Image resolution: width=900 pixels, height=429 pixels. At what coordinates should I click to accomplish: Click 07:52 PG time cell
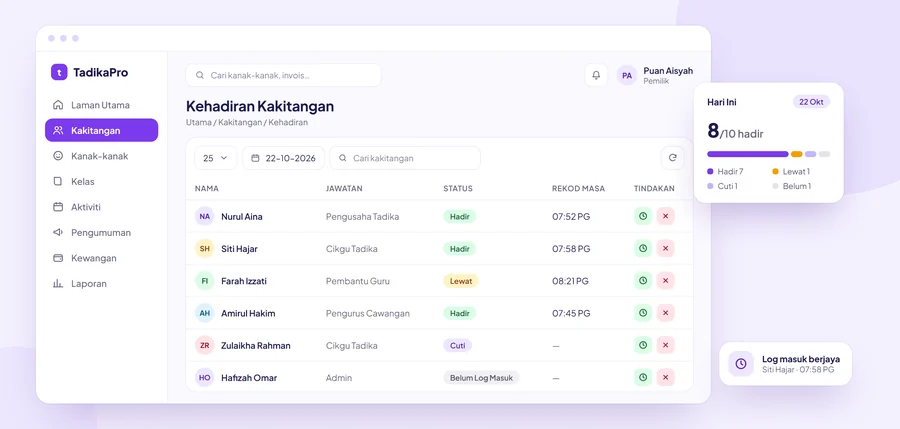(571, 217)
